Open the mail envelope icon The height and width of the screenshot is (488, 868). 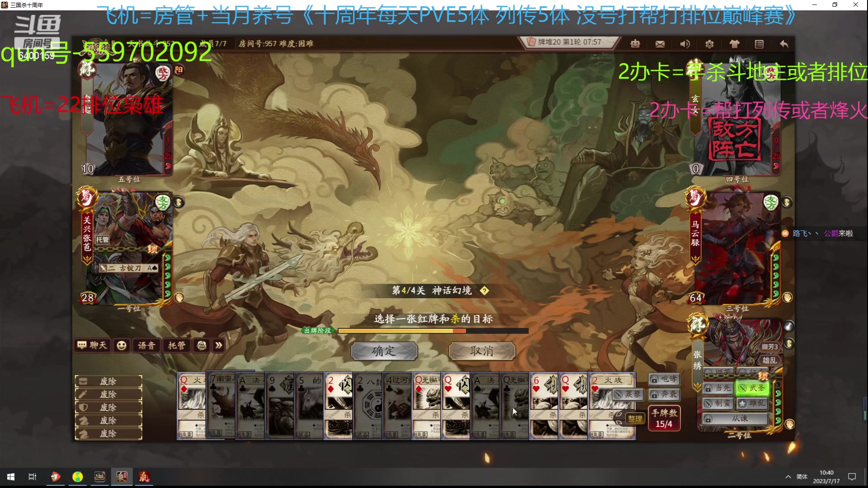click(660, 44)
